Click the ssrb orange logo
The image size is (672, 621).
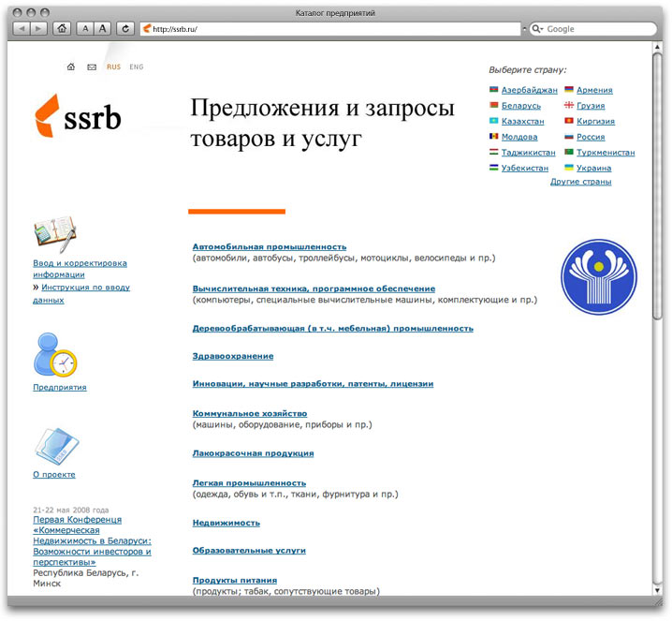[x=79, y=115]
